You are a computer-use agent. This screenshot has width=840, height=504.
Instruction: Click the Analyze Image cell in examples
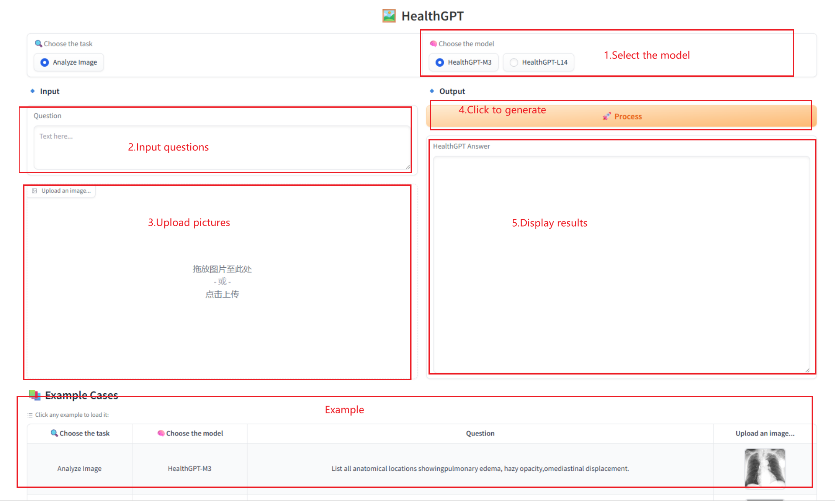[79, 469]
